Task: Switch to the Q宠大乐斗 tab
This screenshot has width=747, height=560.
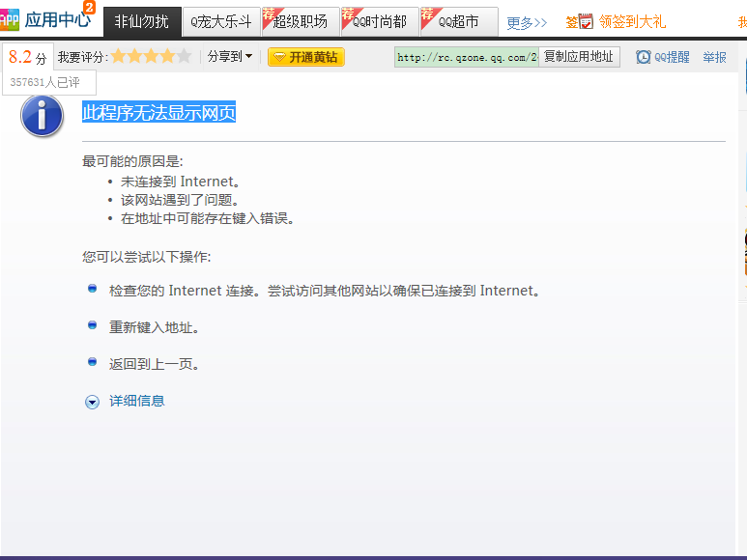Action: click(221, 21)
